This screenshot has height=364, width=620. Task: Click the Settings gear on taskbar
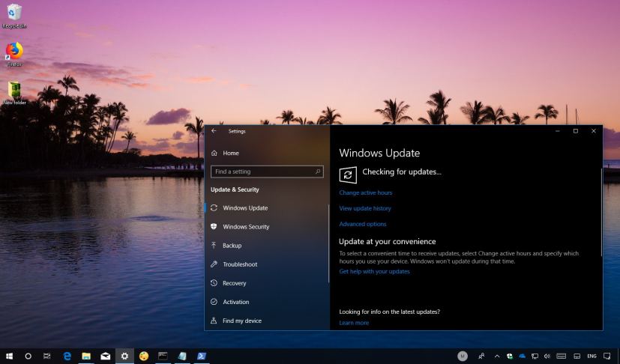(x=124, y=356)
